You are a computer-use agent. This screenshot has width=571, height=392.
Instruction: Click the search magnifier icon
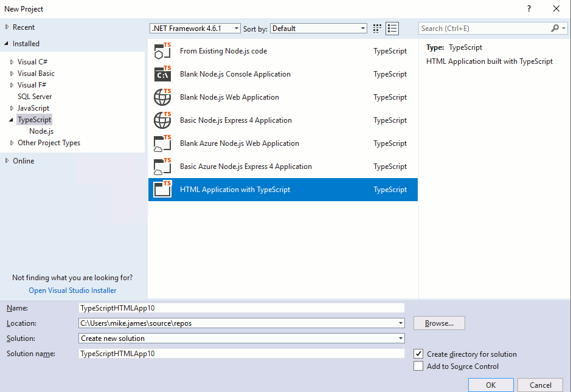point(555,28)
